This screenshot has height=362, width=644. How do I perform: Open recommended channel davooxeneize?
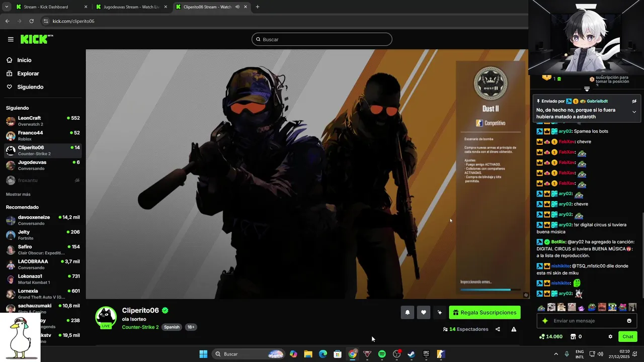(x=43, y=220)
